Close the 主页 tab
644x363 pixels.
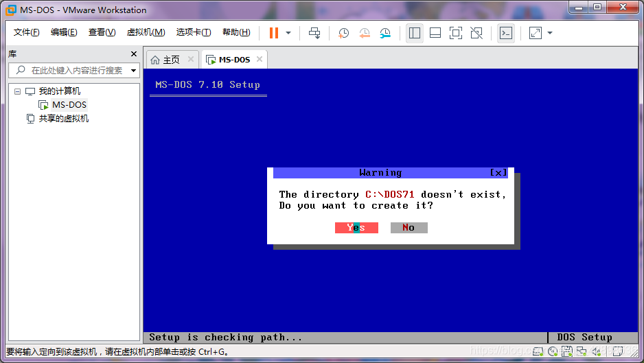[191, 59]
